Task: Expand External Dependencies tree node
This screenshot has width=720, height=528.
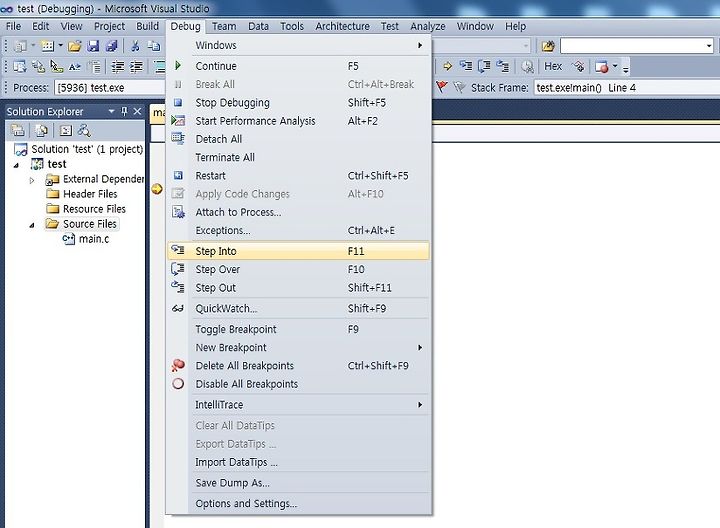Action: 32,180
